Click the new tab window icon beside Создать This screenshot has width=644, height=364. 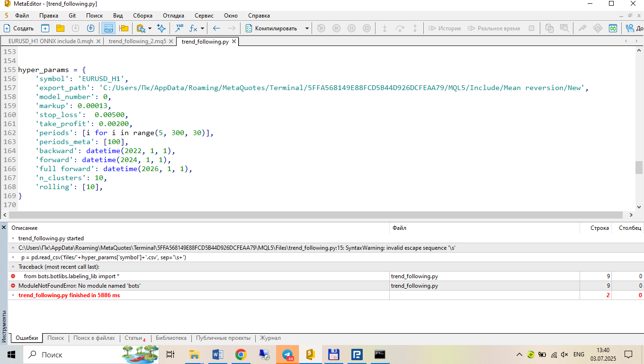(x=45, y=28)
